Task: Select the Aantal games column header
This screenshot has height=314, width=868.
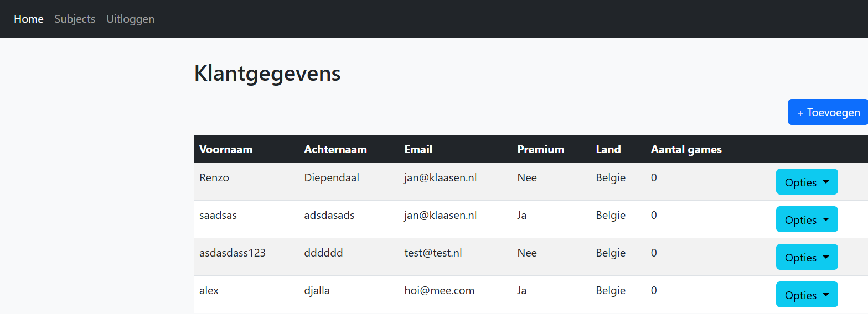Action: coord(686,149)
